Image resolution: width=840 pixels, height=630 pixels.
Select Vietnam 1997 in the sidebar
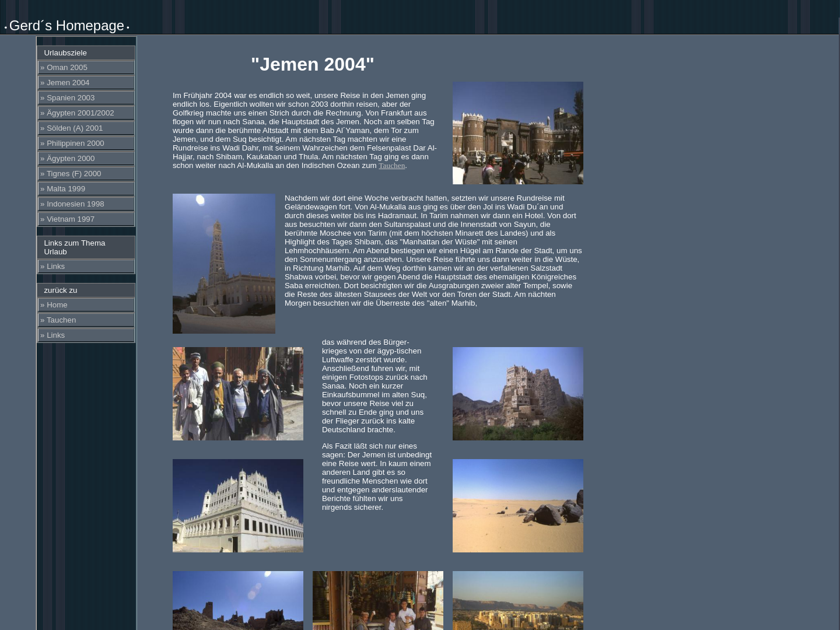(x=86, y=219)
